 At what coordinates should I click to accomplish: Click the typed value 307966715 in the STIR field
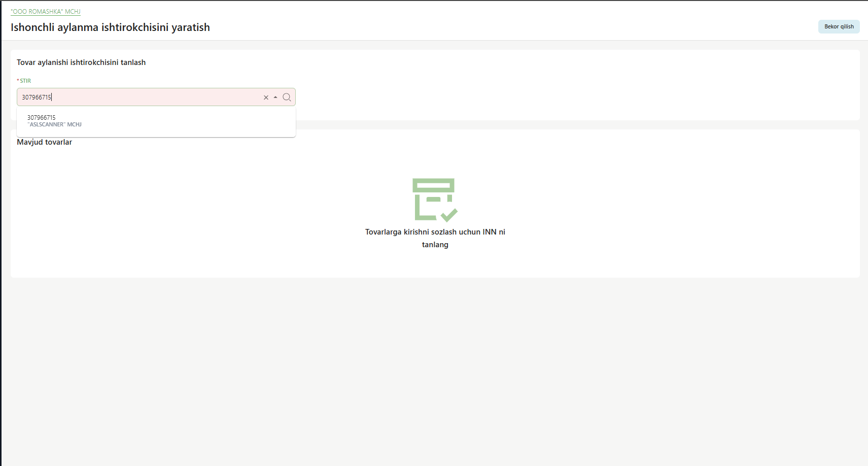point(37,97)
